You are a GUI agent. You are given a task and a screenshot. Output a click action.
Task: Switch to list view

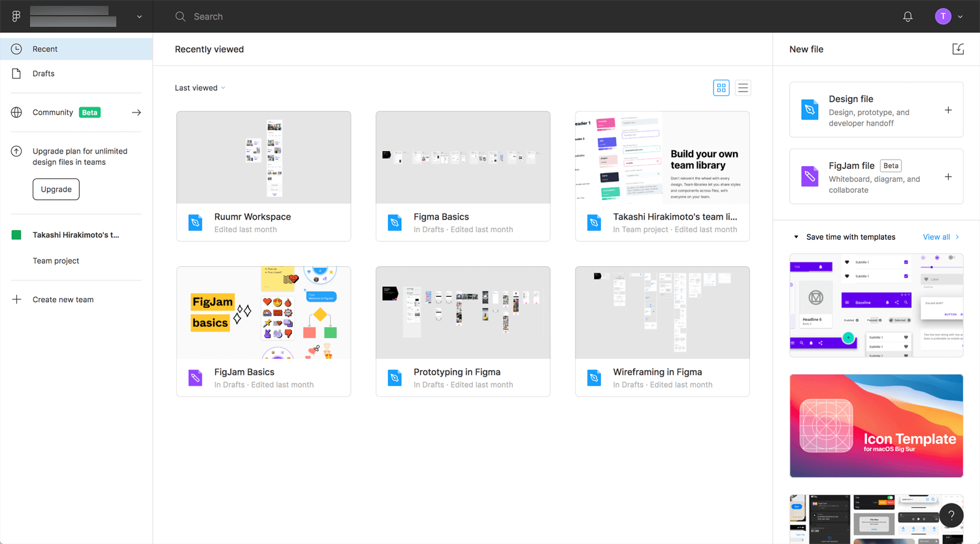pos(743,88)
